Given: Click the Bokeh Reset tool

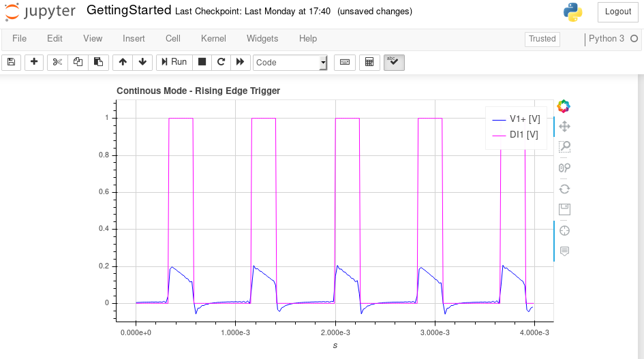Looking at the screenshot, I should (x=564, y=189).
